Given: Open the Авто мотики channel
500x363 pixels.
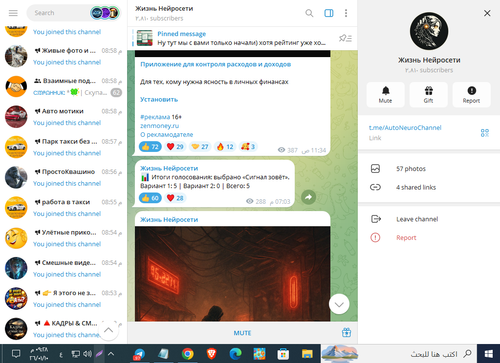Looking at the screenshot, I should tap(63, 117).
